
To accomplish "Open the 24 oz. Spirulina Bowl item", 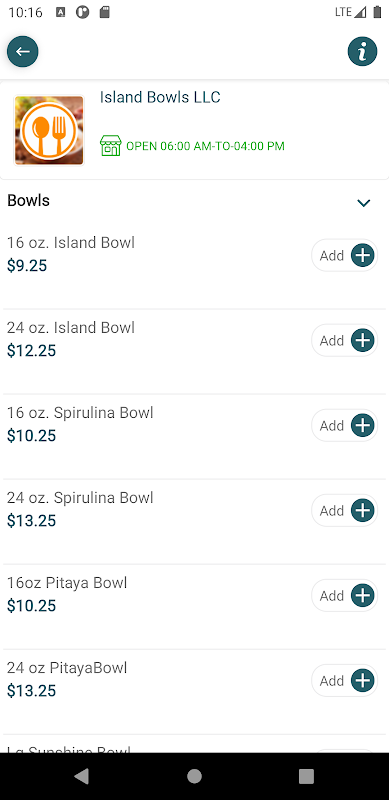I will [194, 521].
